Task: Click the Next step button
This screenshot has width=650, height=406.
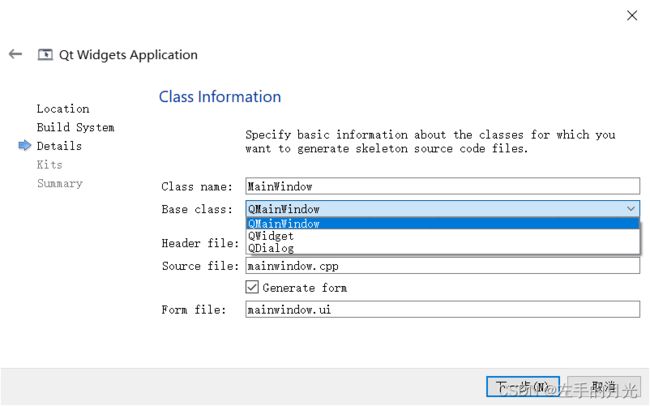Action: click(x=523, y=387)
